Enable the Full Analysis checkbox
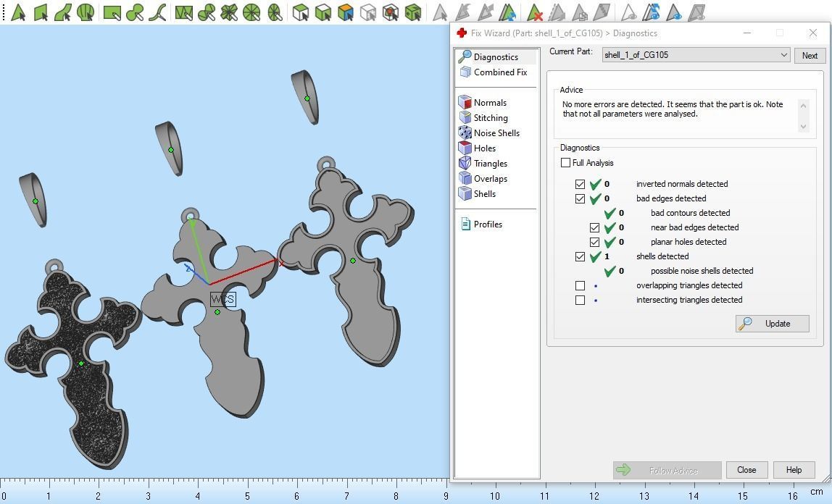 tap(565, 163)
